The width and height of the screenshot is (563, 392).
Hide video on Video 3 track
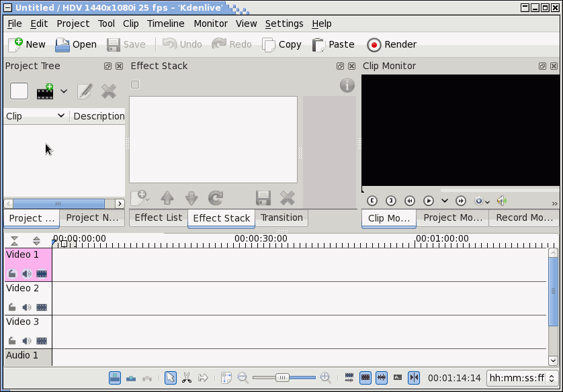point(42,341)
